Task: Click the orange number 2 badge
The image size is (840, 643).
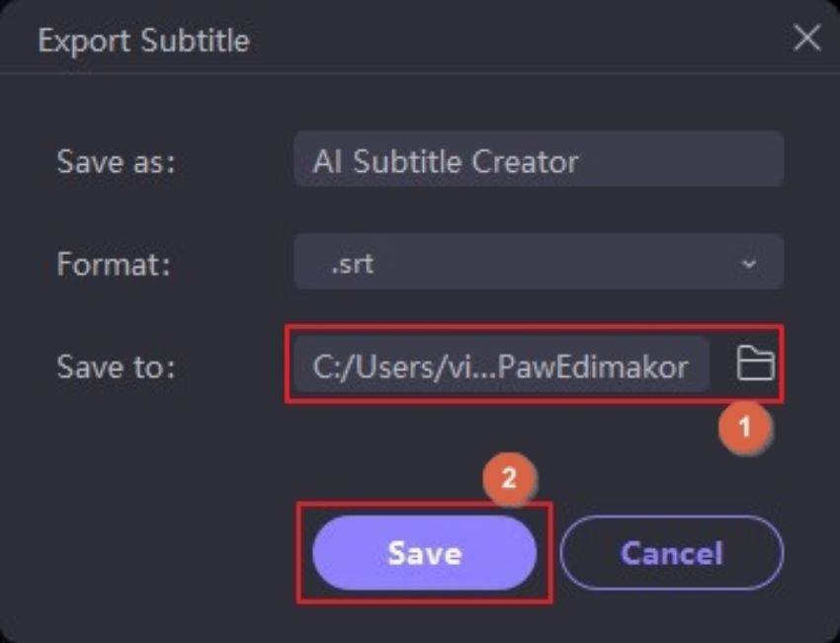Action: click(x=509, y=479)
